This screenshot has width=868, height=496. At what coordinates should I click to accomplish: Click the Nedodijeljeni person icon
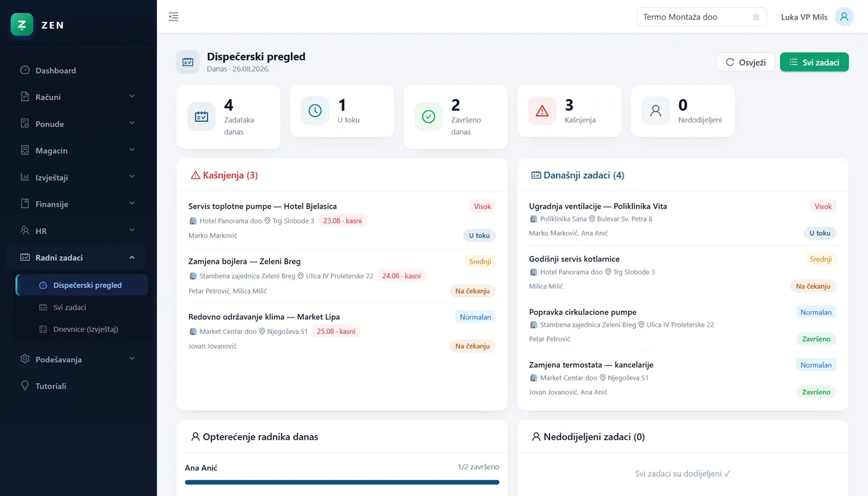[x=655, y=111]
